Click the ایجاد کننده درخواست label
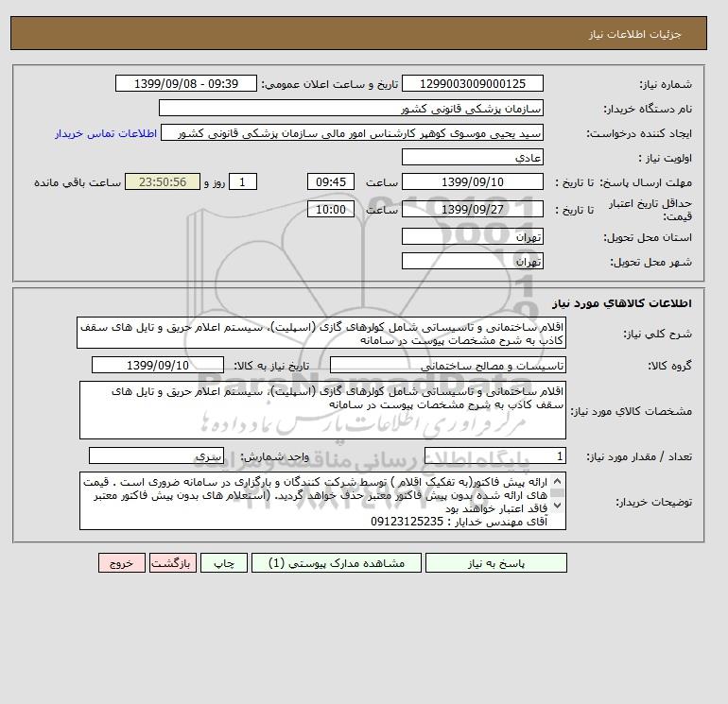 coord(639,133)
